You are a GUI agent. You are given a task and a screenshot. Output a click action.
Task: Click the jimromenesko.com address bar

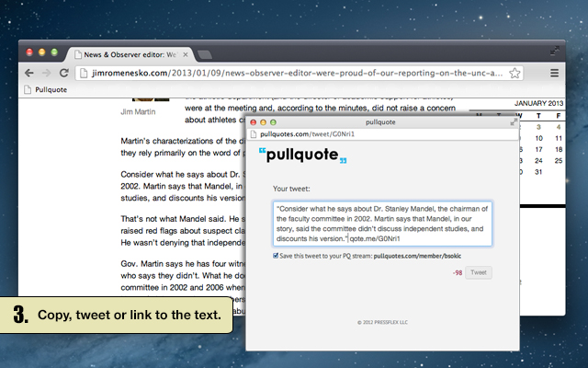(x=299, y=73)
